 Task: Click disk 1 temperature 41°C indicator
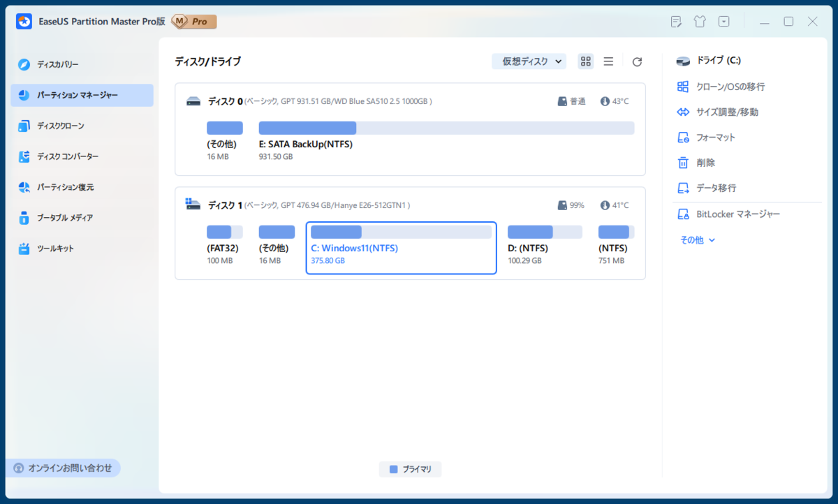615,205
